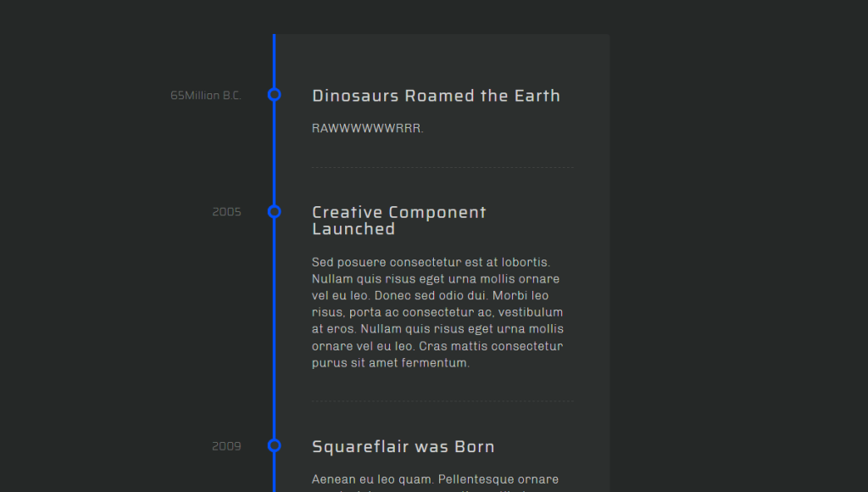
Task: Click the dotted divider above 'Squareflair was Born'
Action: click(442, 400)
